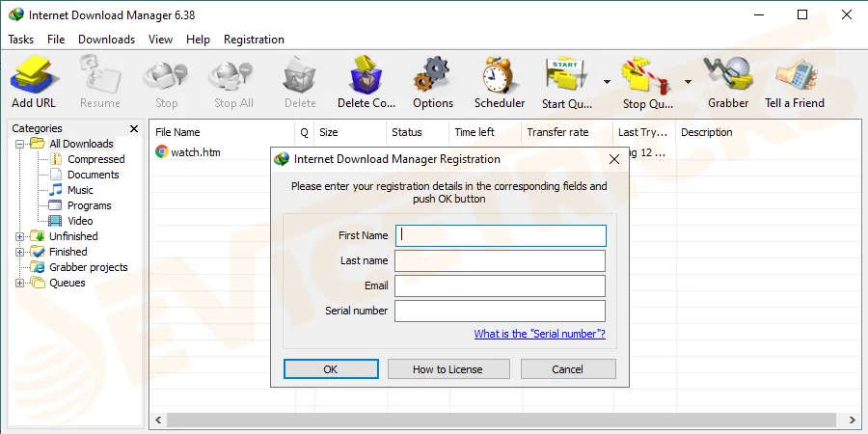
Task: Click Cancel in registration dialog
Action: pyautogui.click(x=568, y=369)
